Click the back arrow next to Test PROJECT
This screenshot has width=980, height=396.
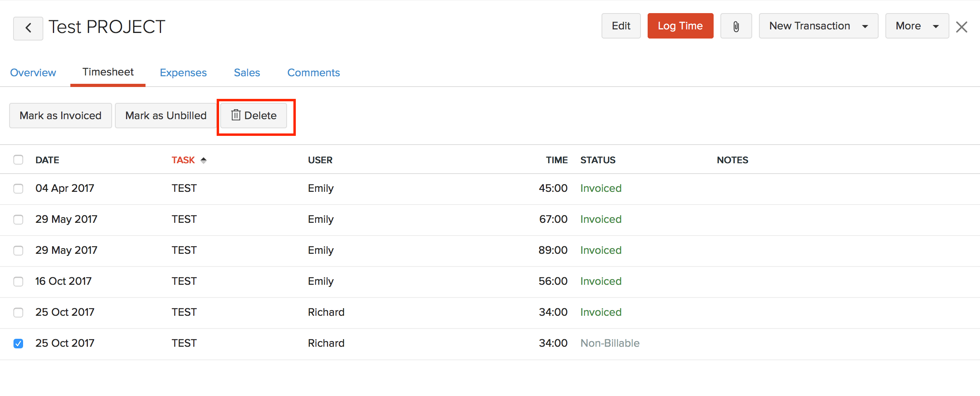28,27
